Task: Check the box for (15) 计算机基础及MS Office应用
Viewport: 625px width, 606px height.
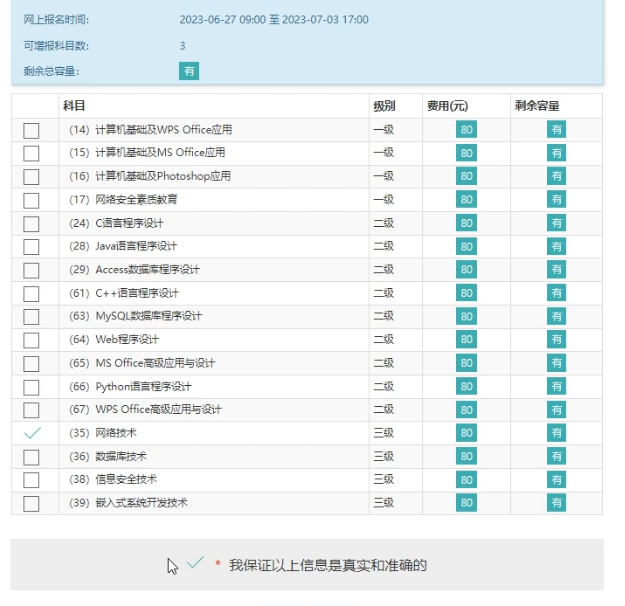Action: (31, 153)
